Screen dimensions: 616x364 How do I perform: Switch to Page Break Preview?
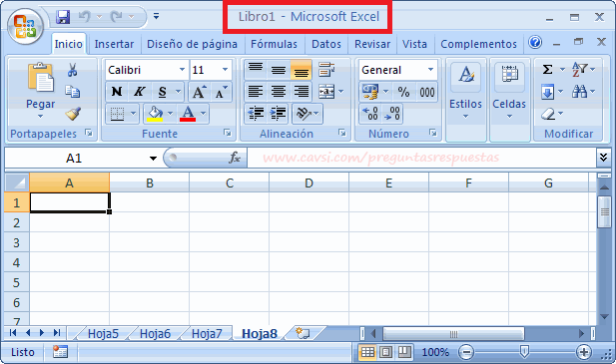404,352
